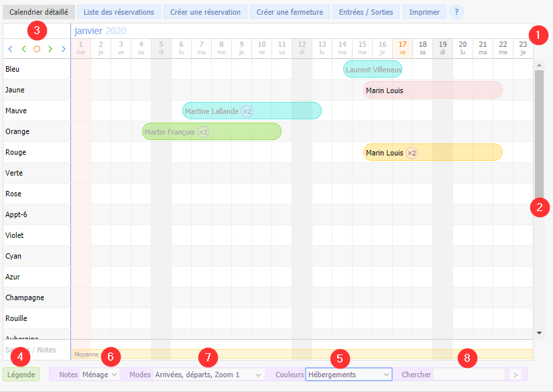This screenshot has height=392, width=553.
Task: Expand the Modes dropdown
Action: (x=208, y=375)
